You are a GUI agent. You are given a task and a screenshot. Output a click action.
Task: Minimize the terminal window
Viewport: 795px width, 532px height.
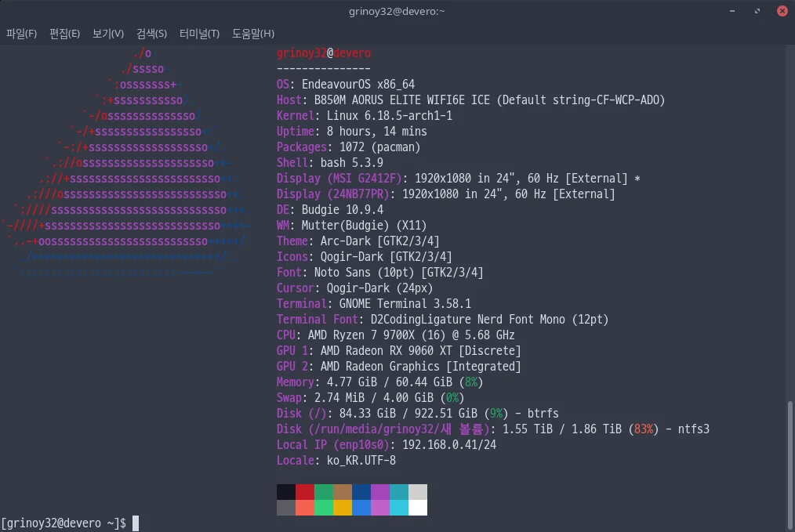tap(734, 11)
